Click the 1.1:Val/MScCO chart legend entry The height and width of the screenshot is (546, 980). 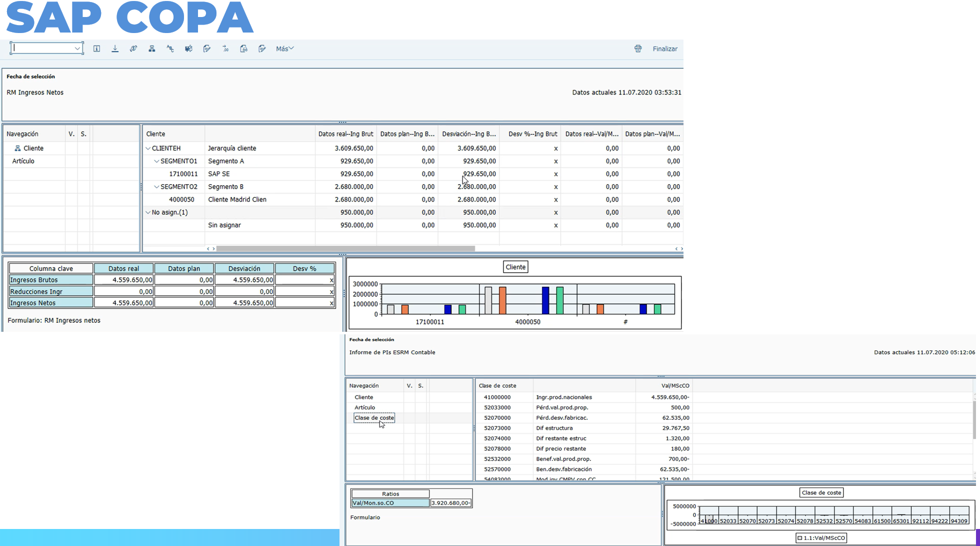coord(821,538)
